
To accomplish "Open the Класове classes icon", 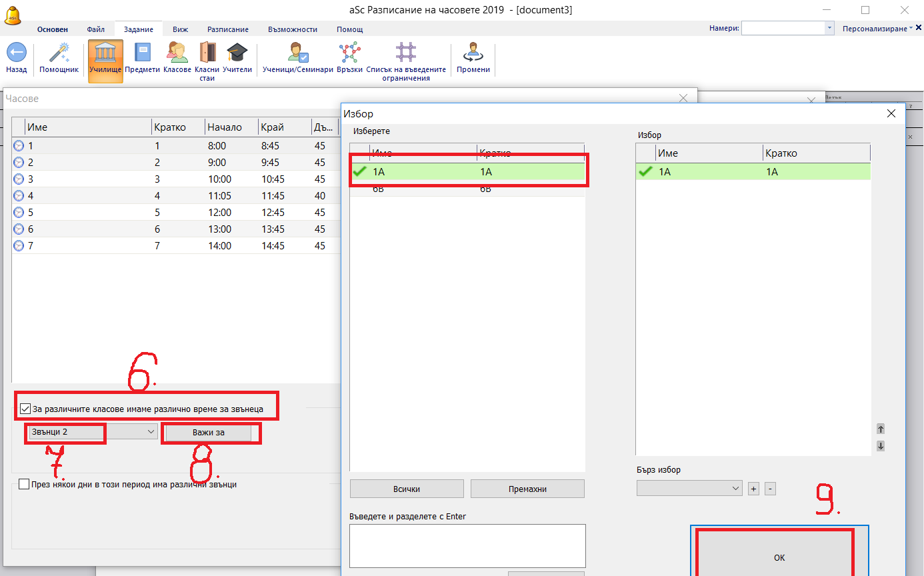I will click(177, 53).
